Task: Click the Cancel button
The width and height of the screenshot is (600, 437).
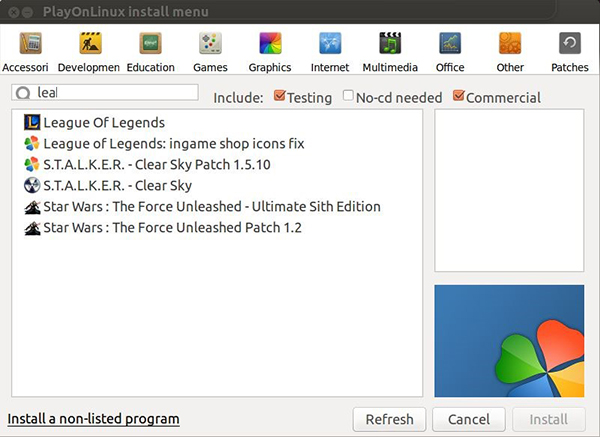Action: [x=469, y=419]
